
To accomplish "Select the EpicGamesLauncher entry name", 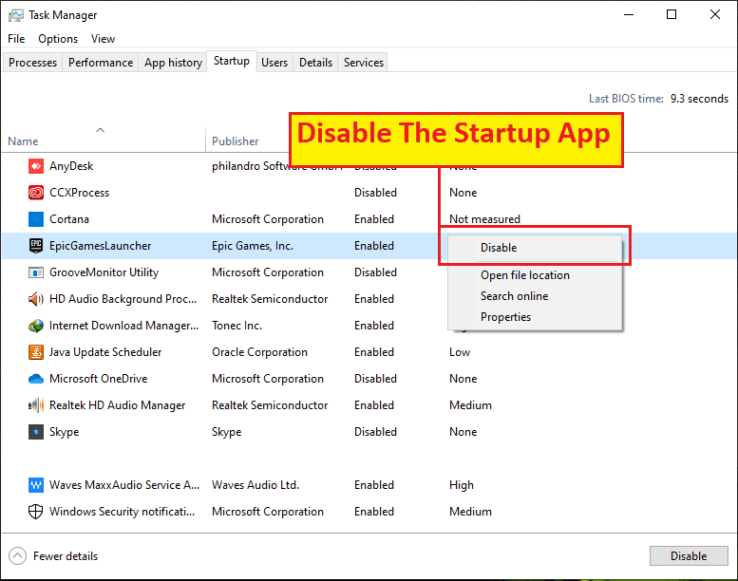I will (x=100, y=246).
